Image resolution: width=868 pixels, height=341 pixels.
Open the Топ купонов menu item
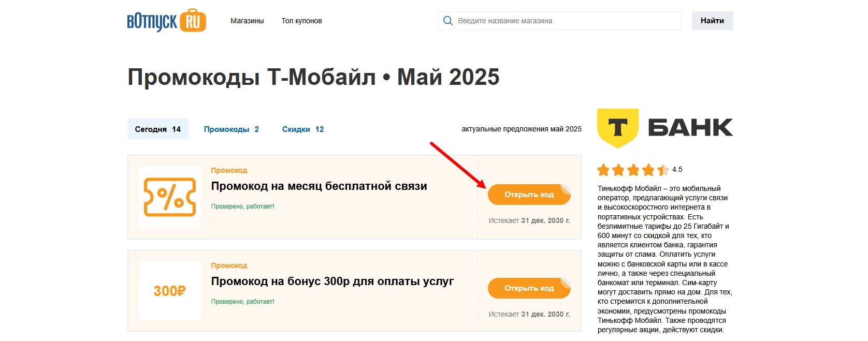click(302, 21)
